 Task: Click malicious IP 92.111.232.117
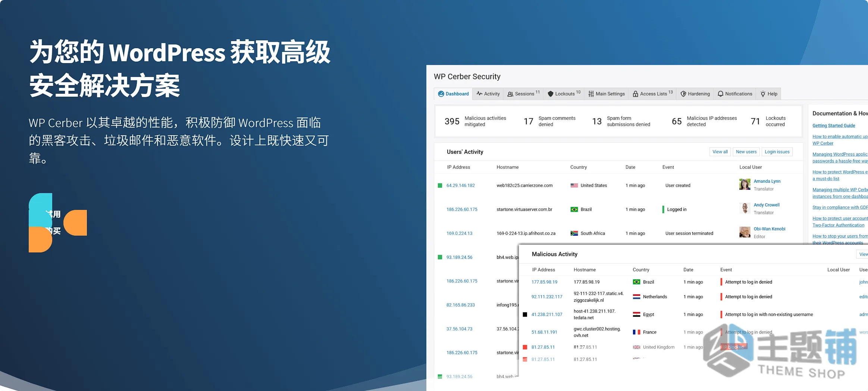547,297
